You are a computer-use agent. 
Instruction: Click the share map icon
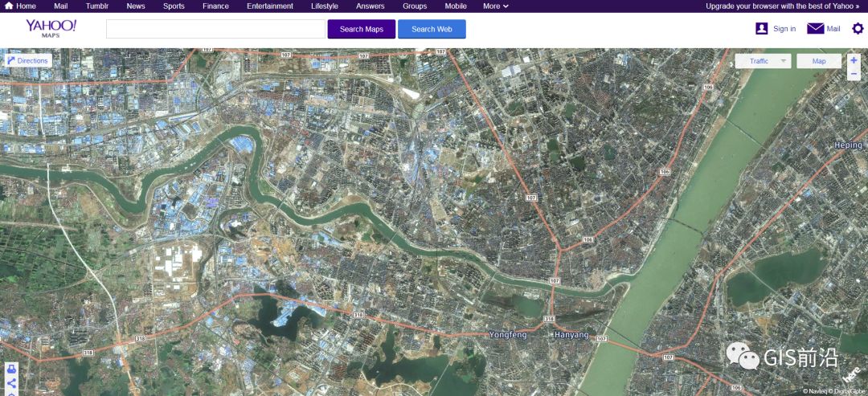[11, 384]
